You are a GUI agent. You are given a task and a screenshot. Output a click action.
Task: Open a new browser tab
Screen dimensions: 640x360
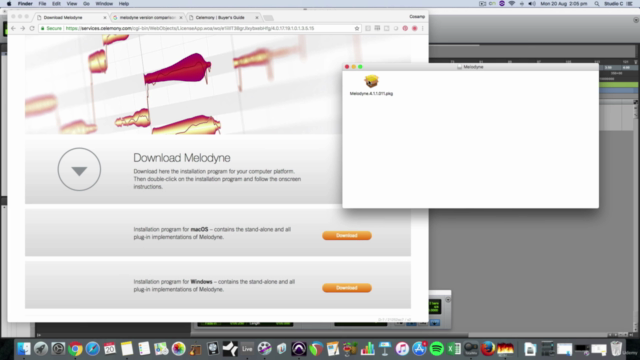tap(268, 18)
